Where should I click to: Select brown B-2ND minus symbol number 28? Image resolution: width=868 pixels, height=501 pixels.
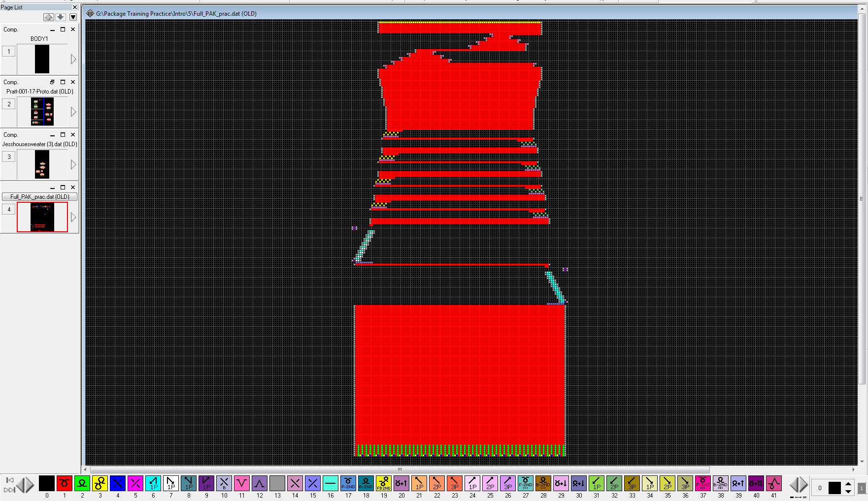[543, 484]
